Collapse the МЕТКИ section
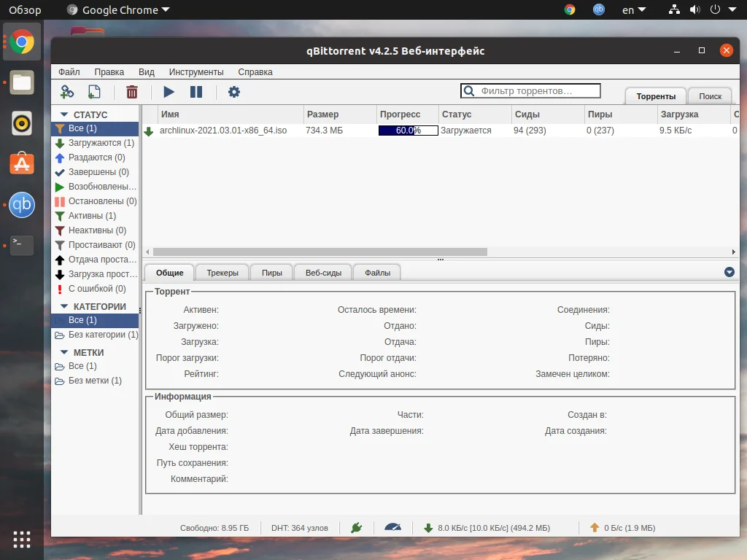 (x=64, y=353)
